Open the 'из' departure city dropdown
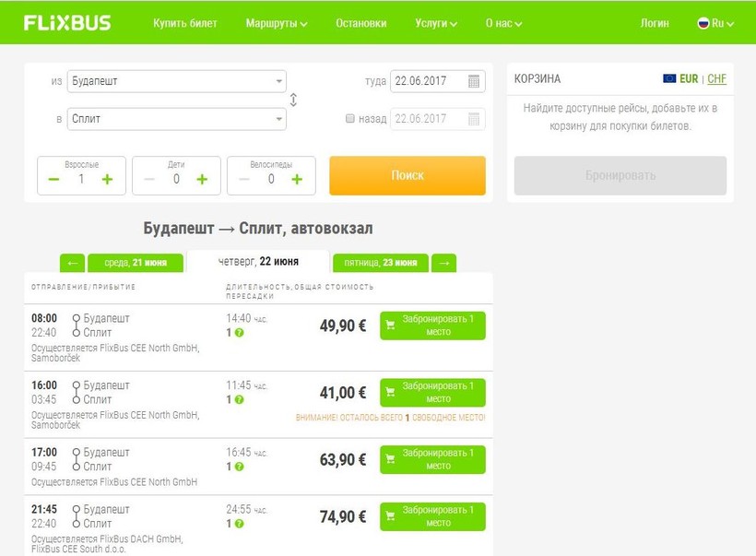Image resolution: width=756 pixels, height=556 pixels. tap(176, 81)
